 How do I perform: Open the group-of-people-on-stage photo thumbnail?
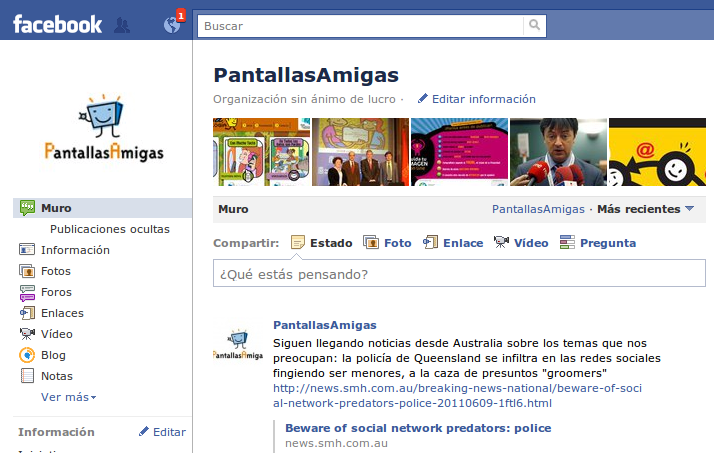coord(361,152)
